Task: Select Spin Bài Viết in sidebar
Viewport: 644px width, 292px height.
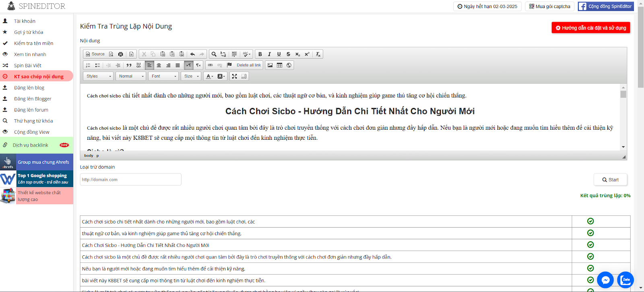Action: 27,65
